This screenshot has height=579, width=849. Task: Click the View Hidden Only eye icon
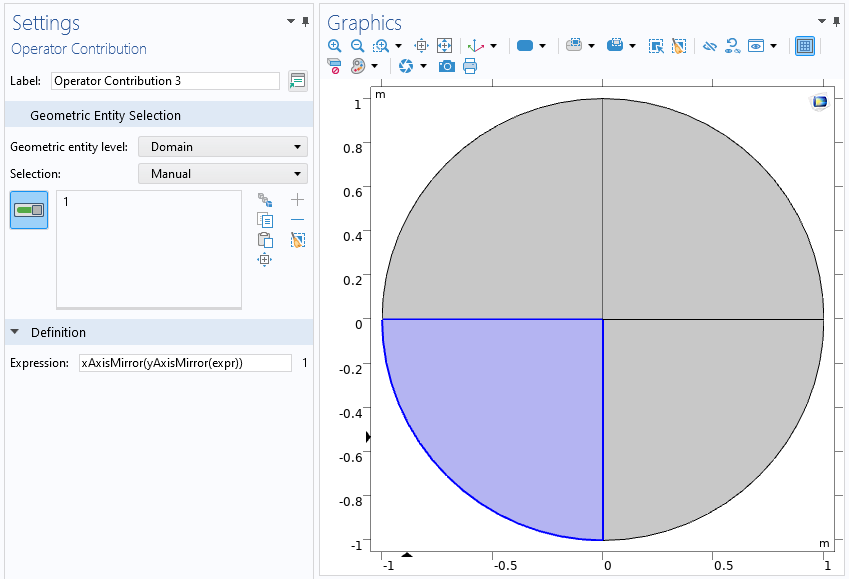coord(756,46)
